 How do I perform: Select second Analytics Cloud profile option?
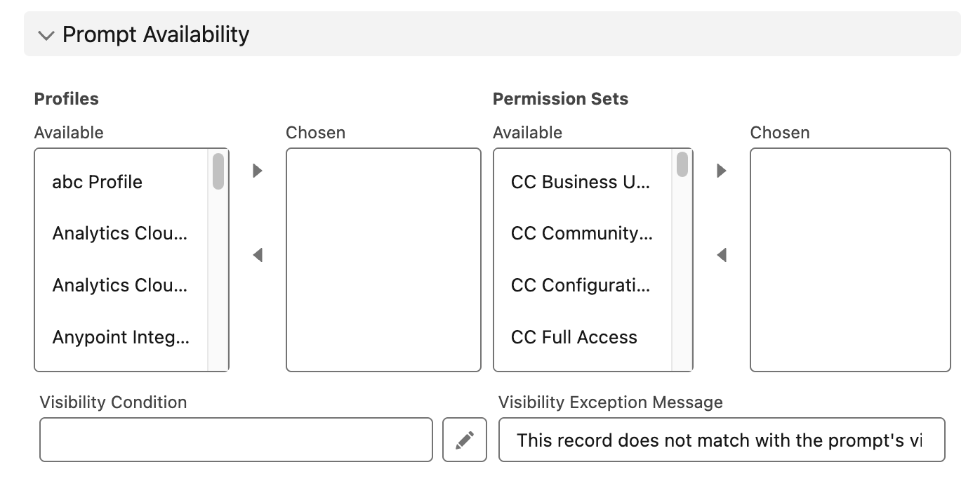120,286
